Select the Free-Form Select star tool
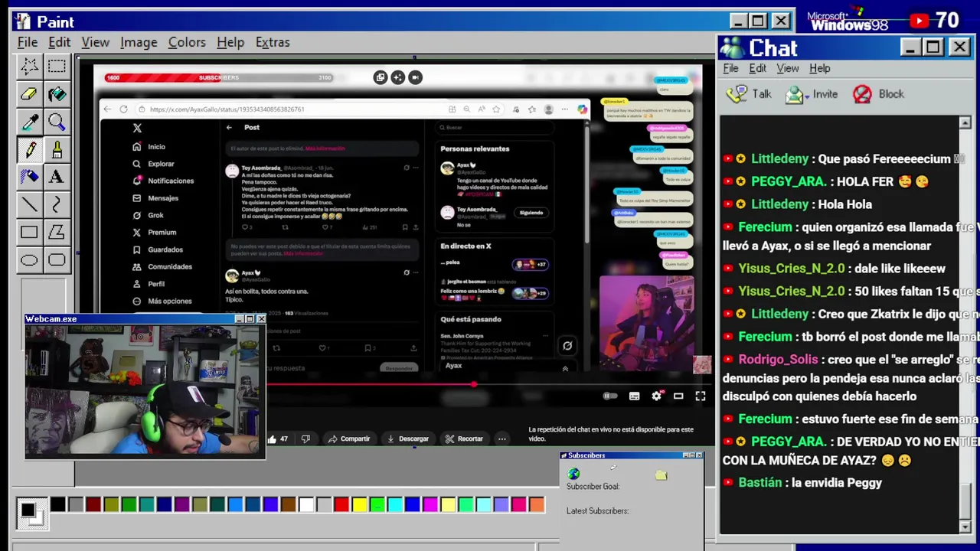This screenshot has height=551, width=980. click(x=29, y=67)
